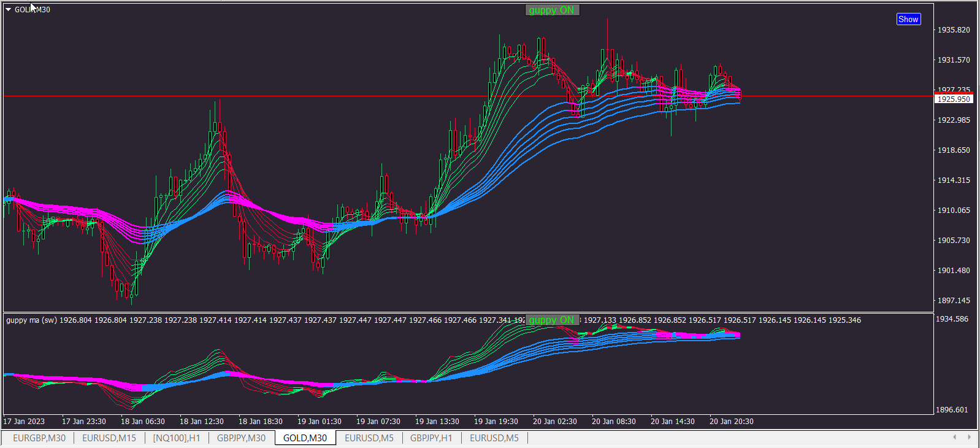Screen dimensions: 980x448
Task: Click the 1935.820 price scale label
Action: tap(954, 30)
